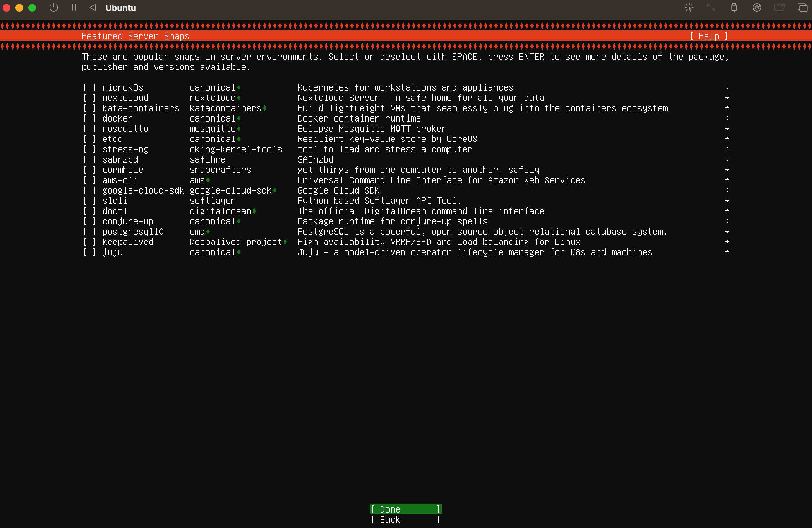This screenshot has height=528, width=812.
Task: Open the USB devices icon
Action: [734, 7]
